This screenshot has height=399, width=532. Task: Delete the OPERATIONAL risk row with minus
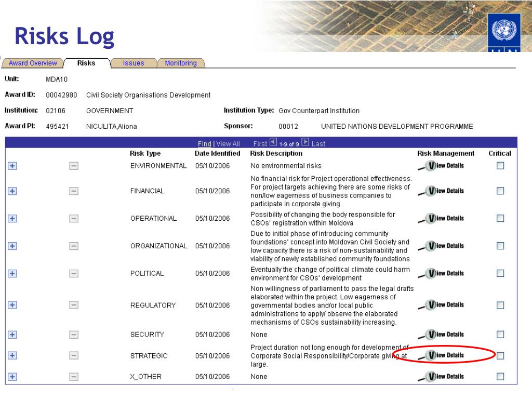[74, 219]
